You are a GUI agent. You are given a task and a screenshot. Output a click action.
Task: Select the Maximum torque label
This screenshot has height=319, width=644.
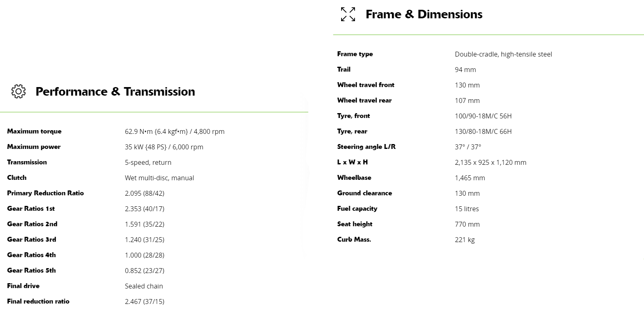coord(34,131)
